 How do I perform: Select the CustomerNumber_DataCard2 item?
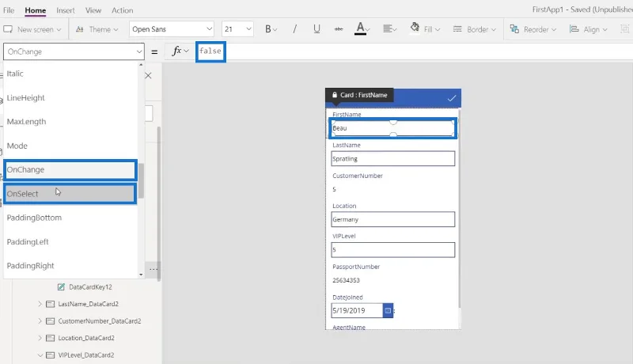coord(100,320)
